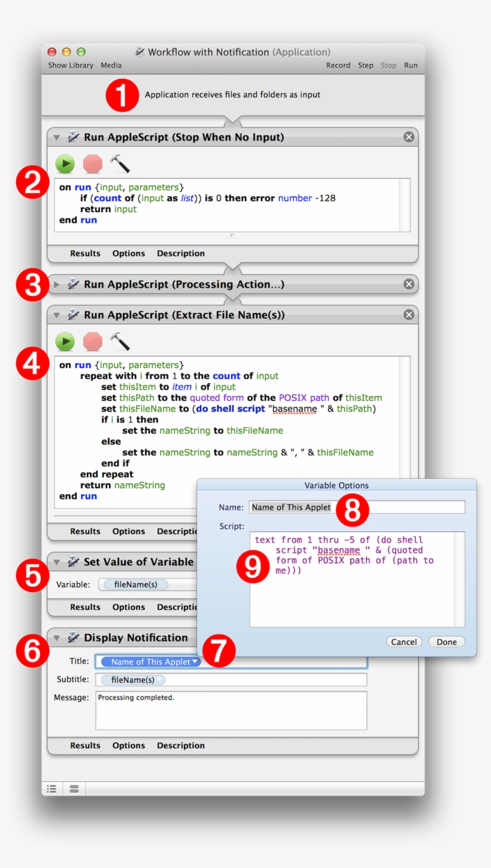Open Results of Set Value of Variable action

(85, 607)
